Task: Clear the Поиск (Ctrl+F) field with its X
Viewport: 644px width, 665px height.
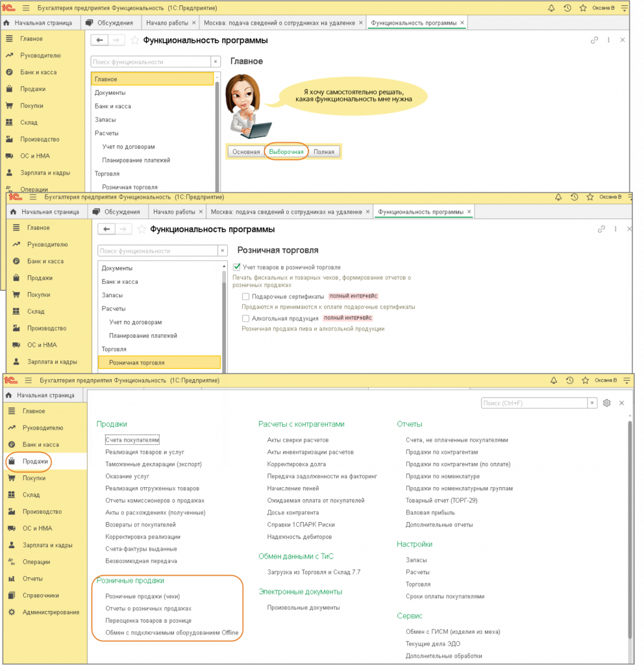Action: point(592,403)
